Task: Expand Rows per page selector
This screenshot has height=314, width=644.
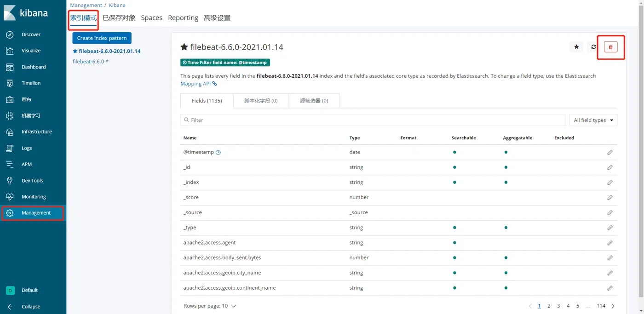Action: [210, 306]
